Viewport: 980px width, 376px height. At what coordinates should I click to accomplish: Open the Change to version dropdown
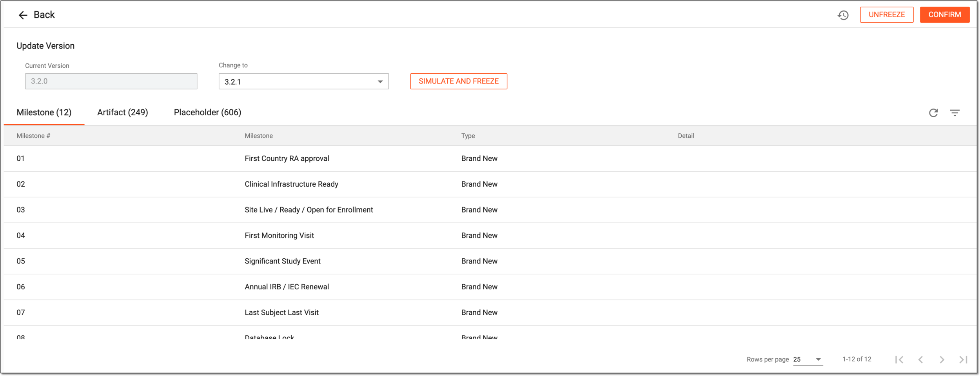coord(304,82)
